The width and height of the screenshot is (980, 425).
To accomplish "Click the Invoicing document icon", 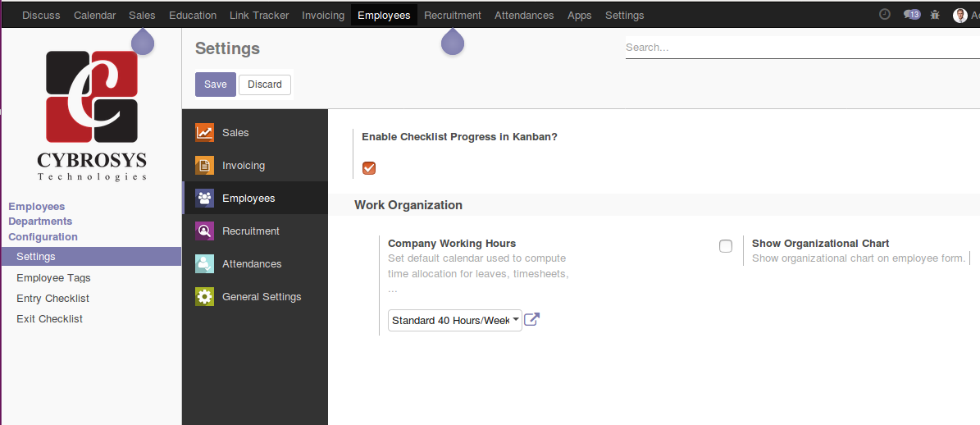I will [x=204, y=166].
